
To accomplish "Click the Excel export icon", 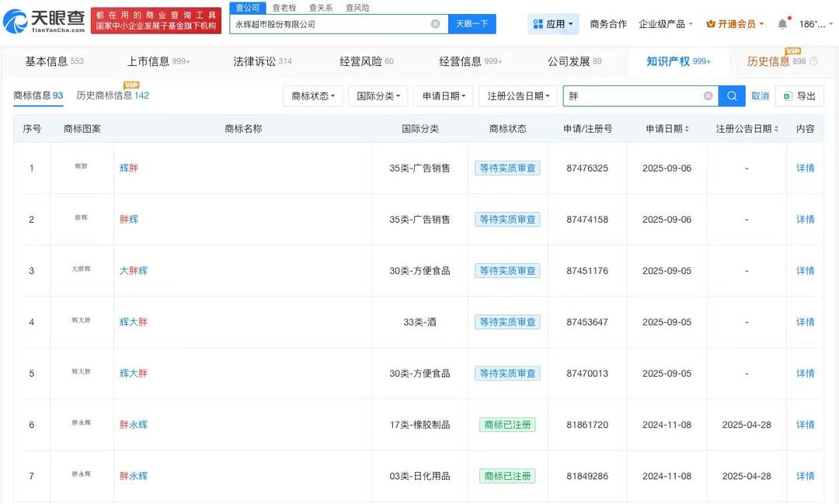I will tap(787, 96).
